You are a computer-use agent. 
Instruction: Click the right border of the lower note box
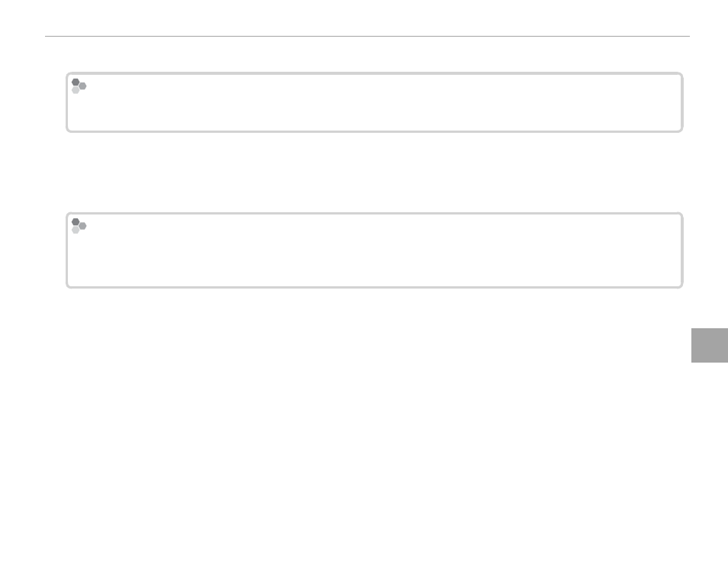click(681, 250)
